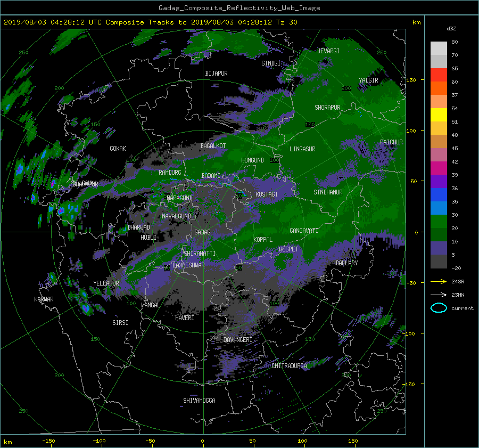This screenshot has height=448, width=479.
Task: Click the 23MN white arrow legend icon
Action: (x=439, y=295)
